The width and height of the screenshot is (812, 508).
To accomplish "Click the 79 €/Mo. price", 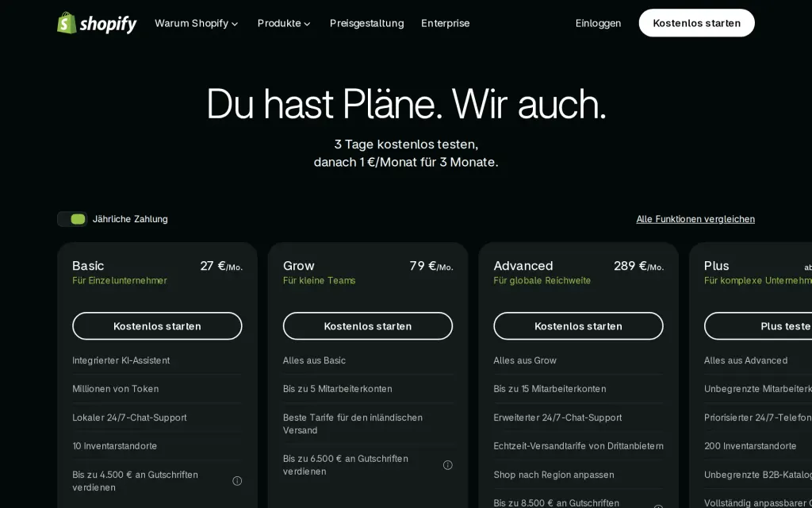I will [431, 267].
